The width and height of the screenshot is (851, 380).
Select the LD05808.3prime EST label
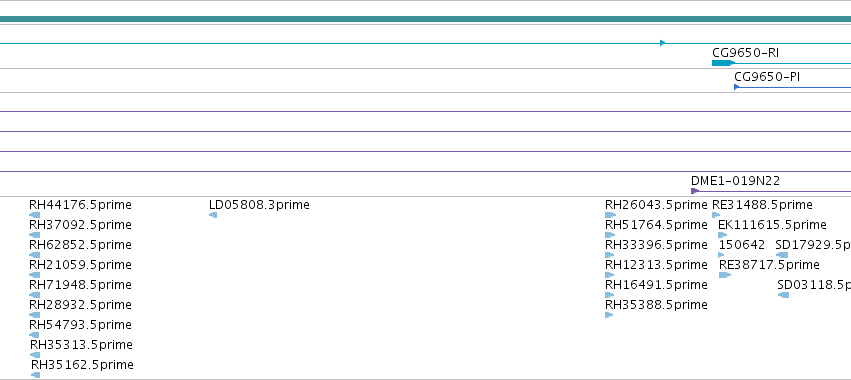point(259,205)
